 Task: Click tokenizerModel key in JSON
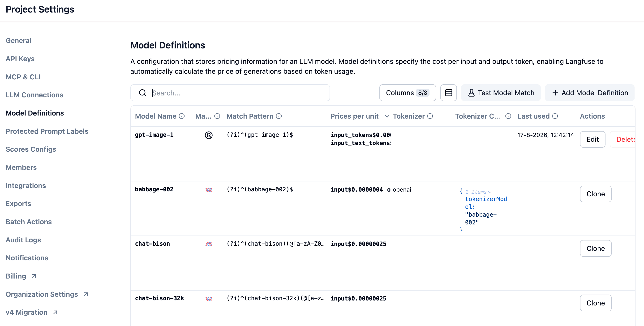486,203
